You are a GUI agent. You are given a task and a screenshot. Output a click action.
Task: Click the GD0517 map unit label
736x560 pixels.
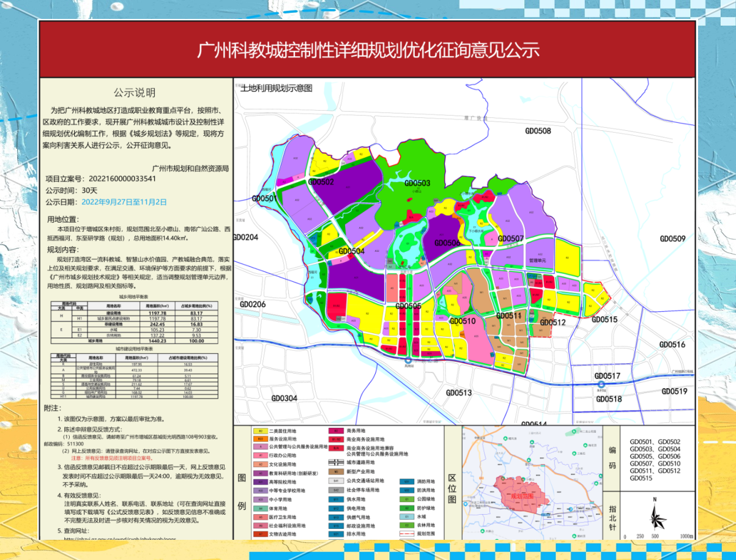608,375
